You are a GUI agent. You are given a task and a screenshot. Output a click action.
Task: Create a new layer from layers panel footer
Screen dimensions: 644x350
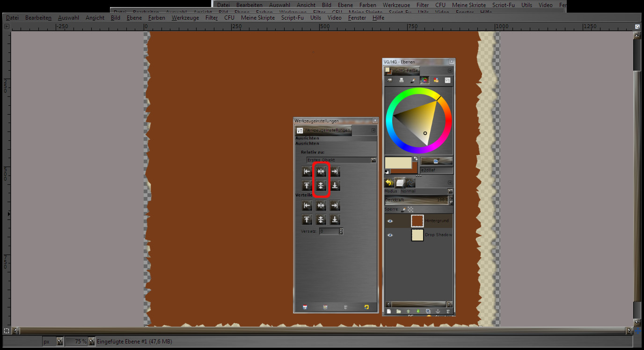[389, 311]
